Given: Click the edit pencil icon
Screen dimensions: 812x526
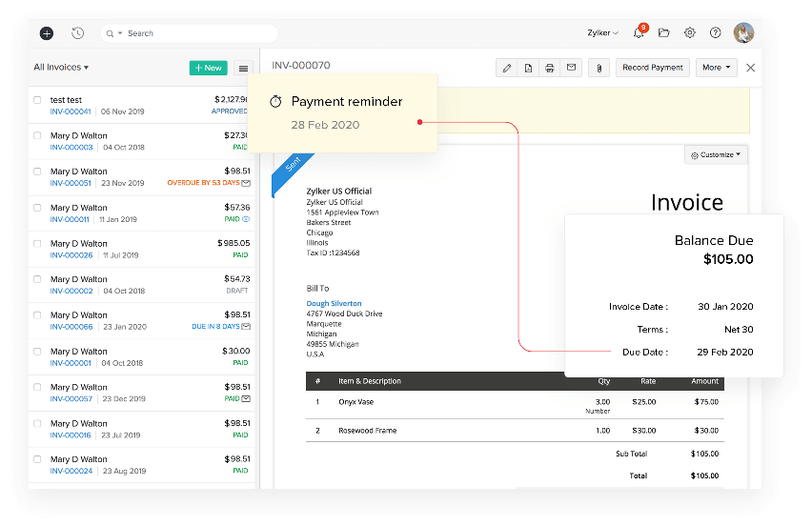Looking at the screenshot, I should [x=507, y=68].
